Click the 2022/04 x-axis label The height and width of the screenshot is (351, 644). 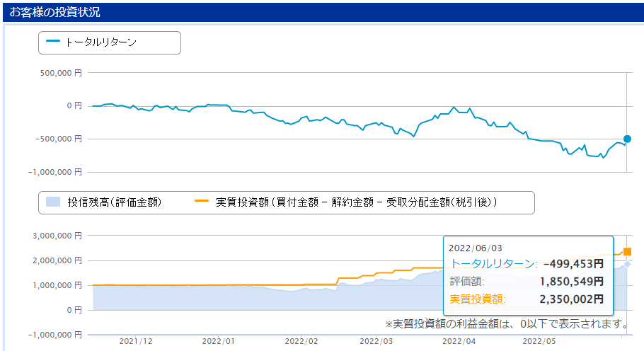[x=459, y=341]
